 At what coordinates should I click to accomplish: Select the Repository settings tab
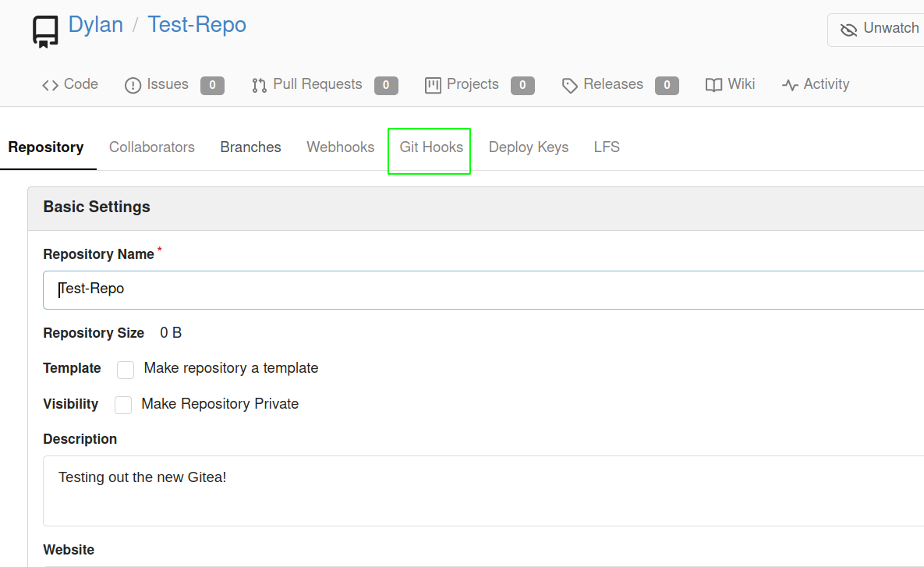coord(46,147)
